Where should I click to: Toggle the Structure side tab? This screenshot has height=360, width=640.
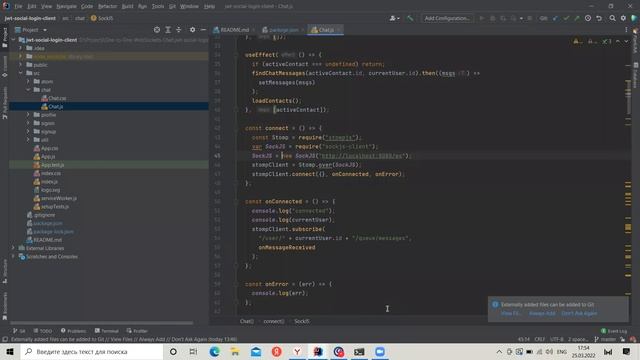(4, 271)
